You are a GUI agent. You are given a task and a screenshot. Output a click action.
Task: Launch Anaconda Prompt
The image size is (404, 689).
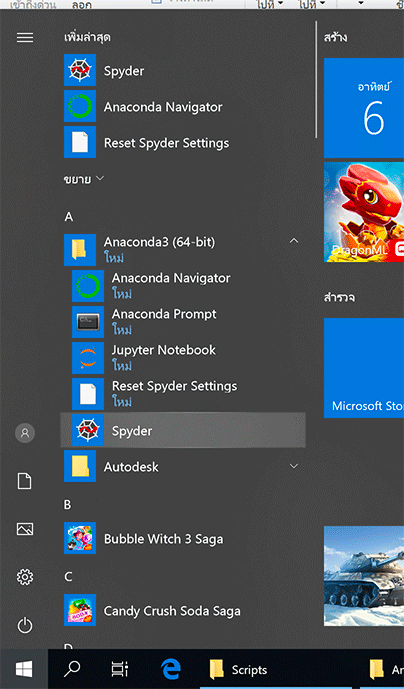click(182, 322)
